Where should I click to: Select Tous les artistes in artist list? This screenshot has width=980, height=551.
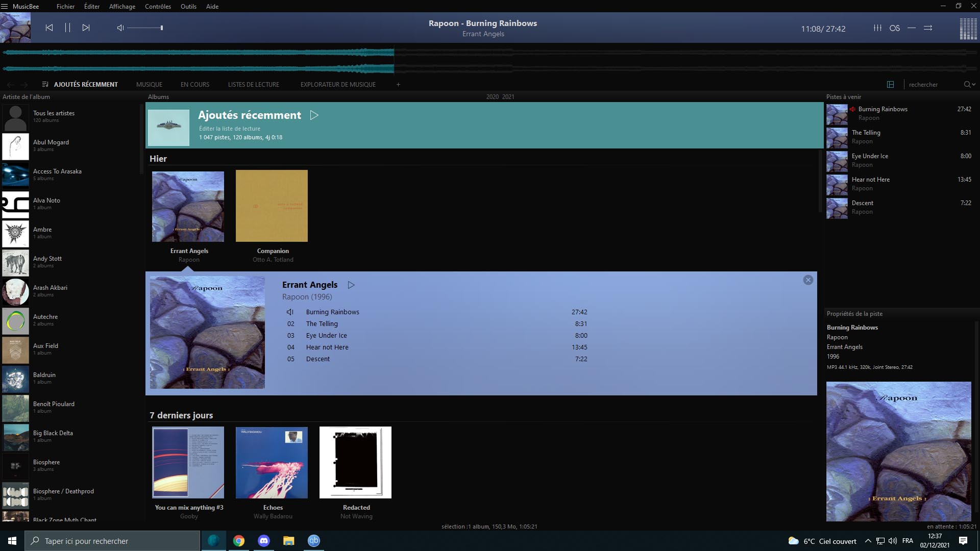70,117
